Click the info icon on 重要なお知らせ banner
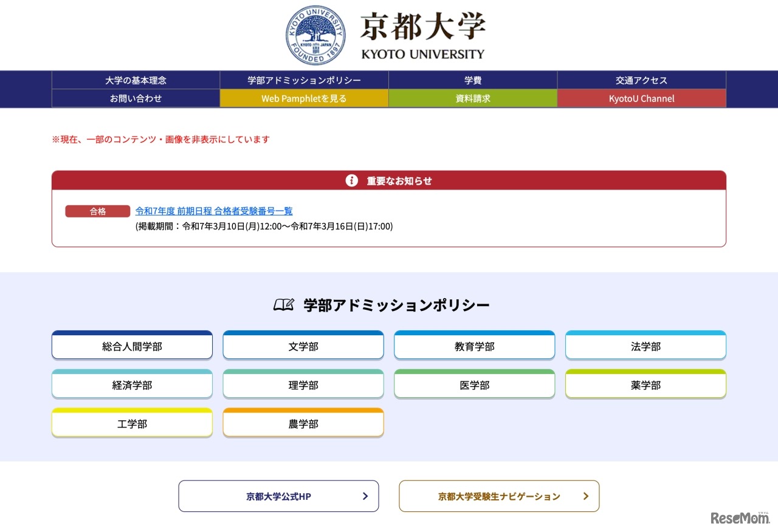The width and height of the screenshot is (778, 532). (351, 180)
